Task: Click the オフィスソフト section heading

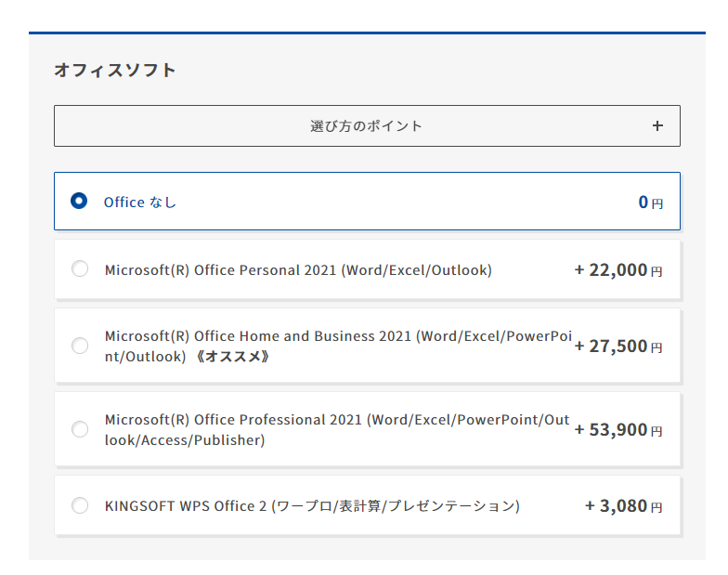Action: 115,71
